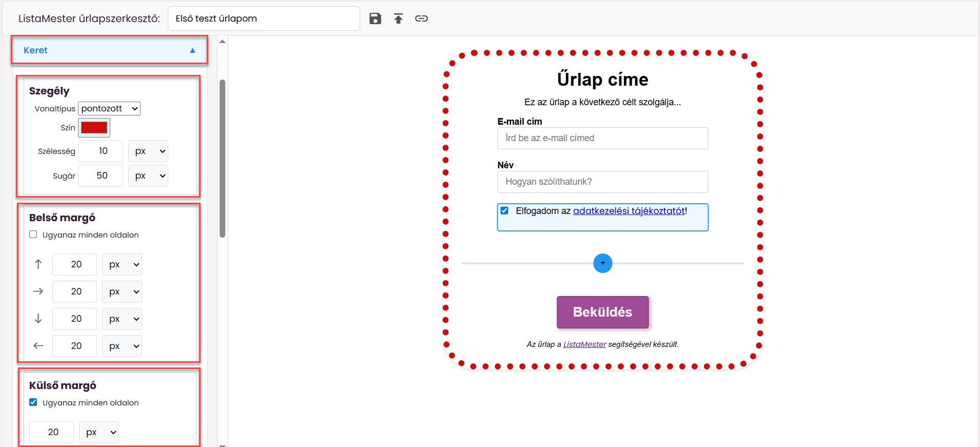Click the purple Beküldés button

tap(603, 312)
